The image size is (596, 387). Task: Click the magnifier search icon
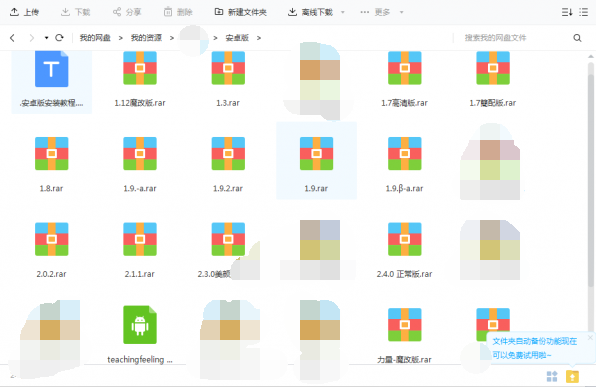[577, 38]
